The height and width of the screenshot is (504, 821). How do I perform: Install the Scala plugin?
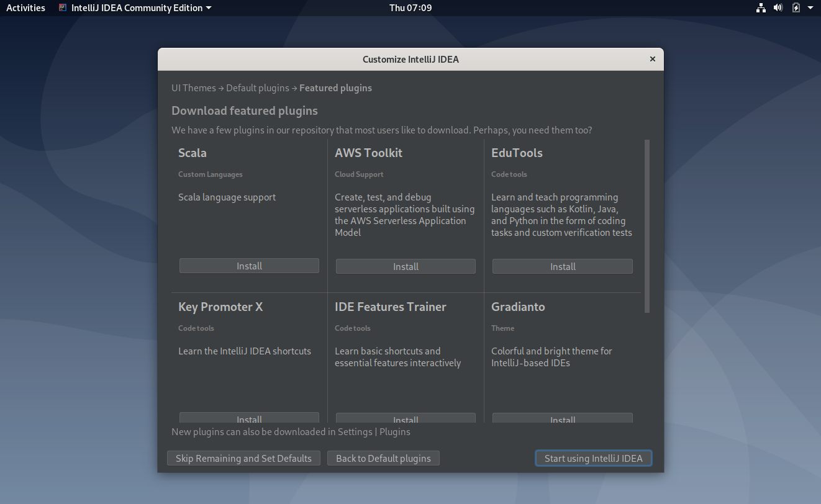pos(249,266)
